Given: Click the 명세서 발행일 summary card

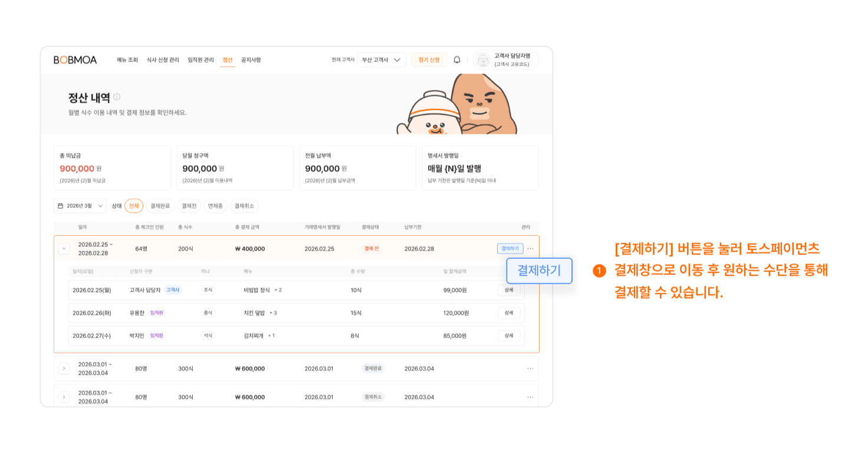Looking at the screenshot, I should [480, 168].
